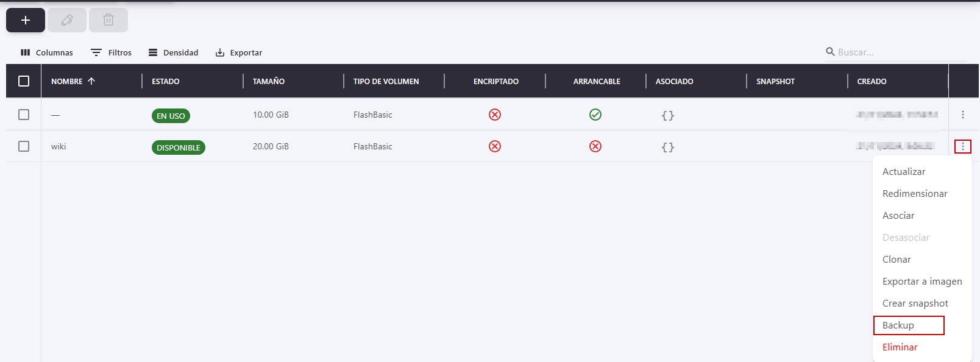The height and width of the screenshot is (362, 980).
Task: Choose Redimensionar from the volume menu
Action: click(x=915, y=194)
